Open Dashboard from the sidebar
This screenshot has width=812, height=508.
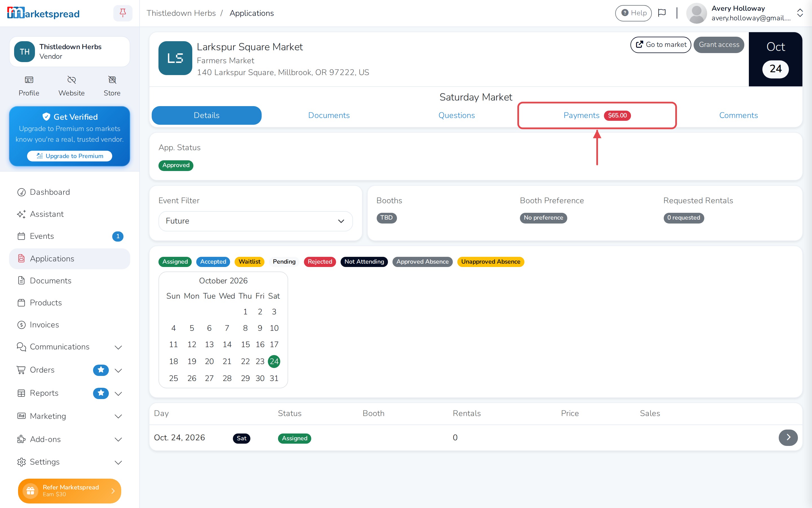[69, 192]
